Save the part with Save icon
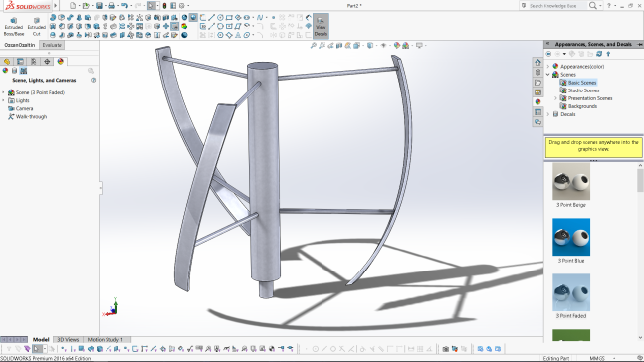 coord(99,6)
